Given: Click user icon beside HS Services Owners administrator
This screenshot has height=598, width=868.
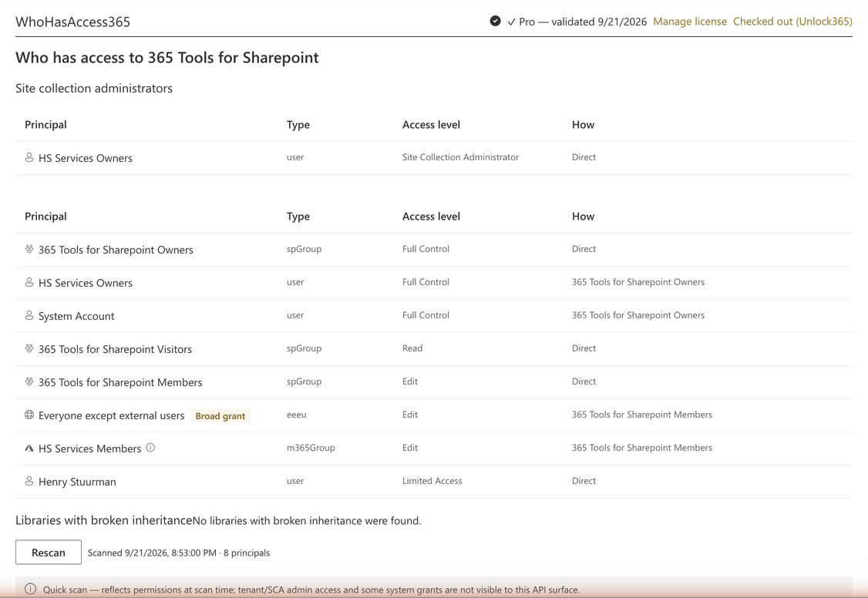Looking at the screenshot, I should click(29, 158).
